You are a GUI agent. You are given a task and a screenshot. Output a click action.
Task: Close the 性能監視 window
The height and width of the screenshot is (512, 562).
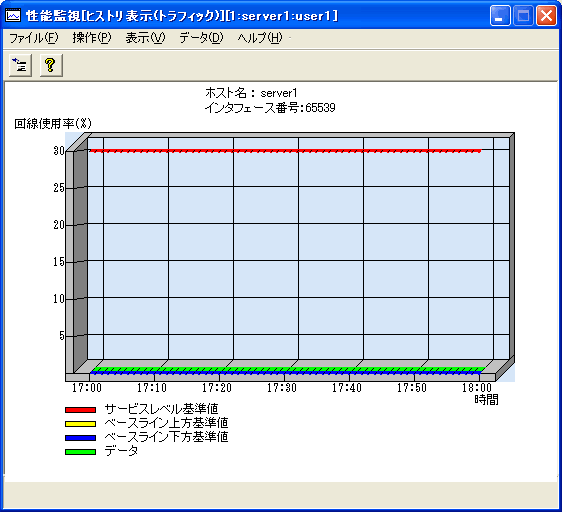(546, 16)
